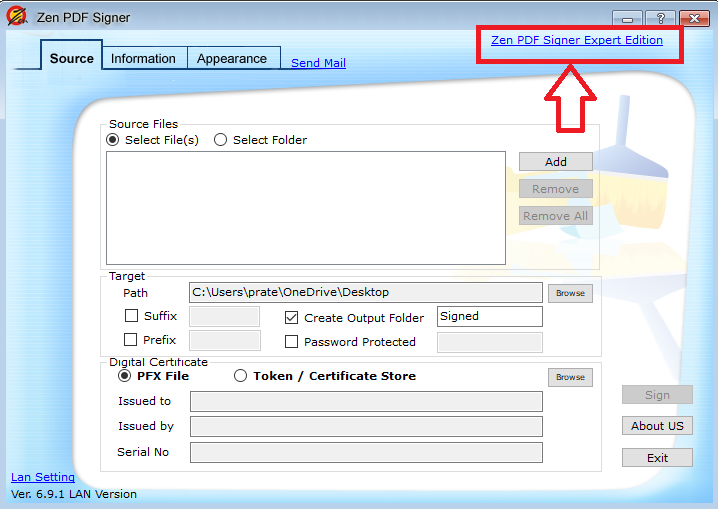Click the 'Digital Certificate' group label
The image size is (718, 509).
tap(158, 362)
